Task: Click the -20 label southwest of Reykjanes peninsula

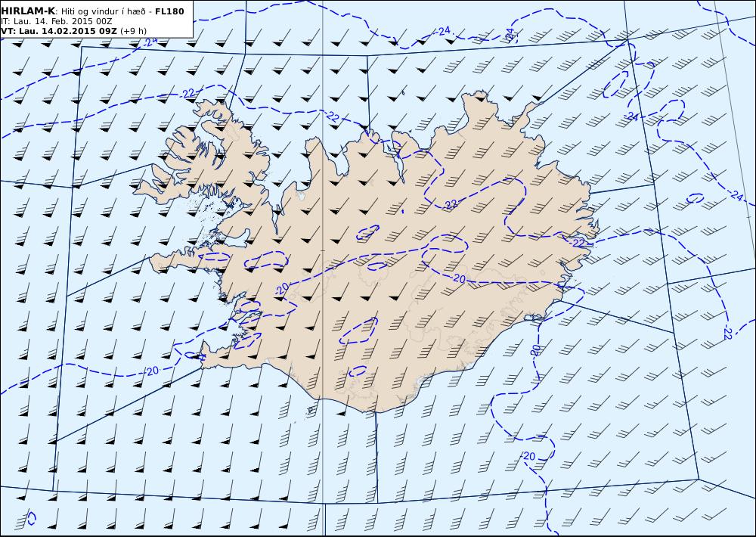Action: [152, 371]
